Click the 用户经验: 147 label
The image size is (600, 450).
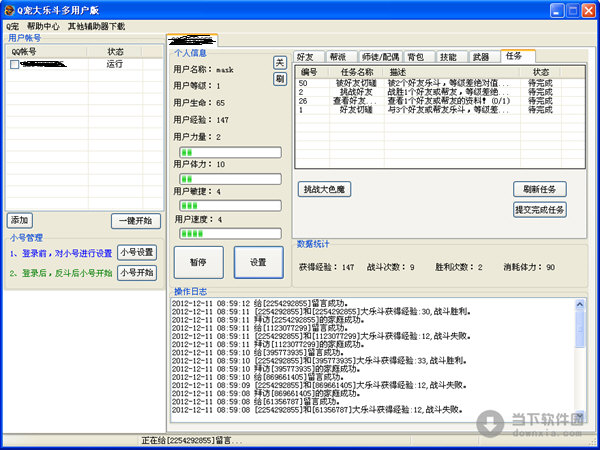coord(201,120)
